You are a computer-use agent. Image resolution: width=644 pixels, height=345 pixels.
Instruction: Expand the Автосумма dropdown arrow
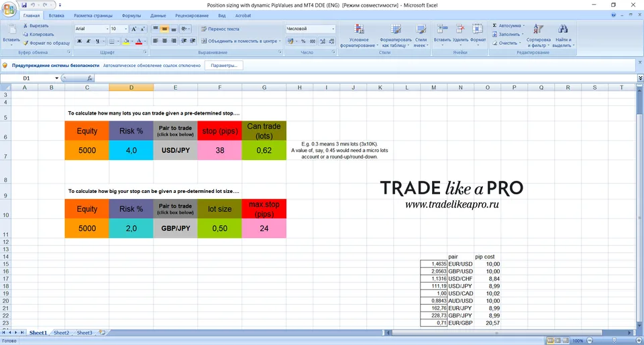pos(524,25)
